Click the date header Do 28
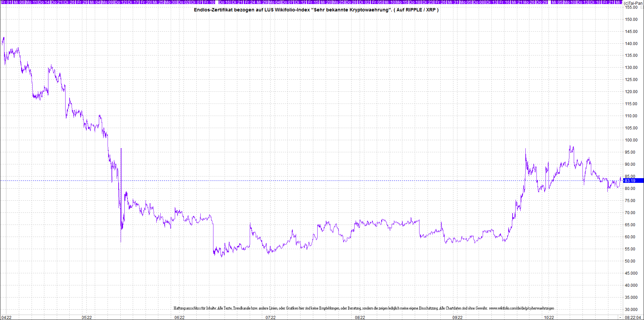 (x=352, y=2)
